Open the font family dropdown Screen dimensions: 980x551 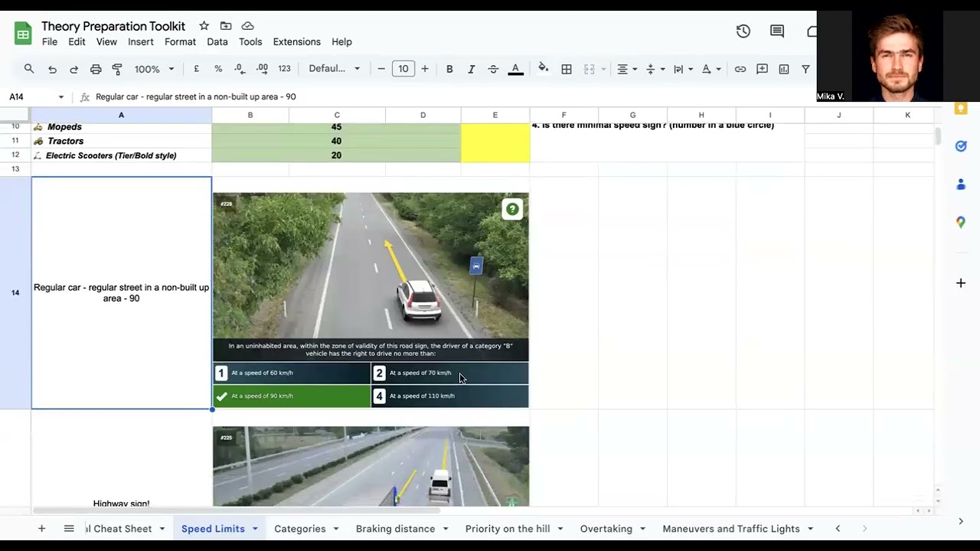click(x=335, y=69)
